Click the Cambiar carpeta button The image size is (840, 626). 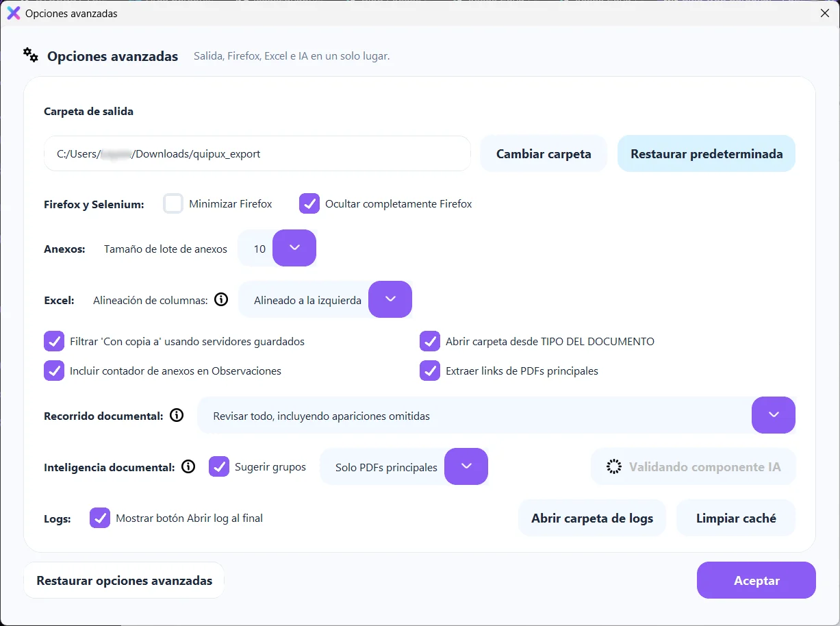544,153
